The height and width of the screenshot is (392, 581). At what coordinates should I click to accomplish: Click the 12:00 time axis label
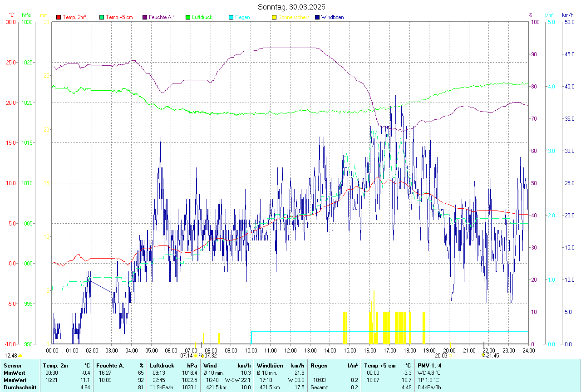pyautogui.click(x=290, y=350)
